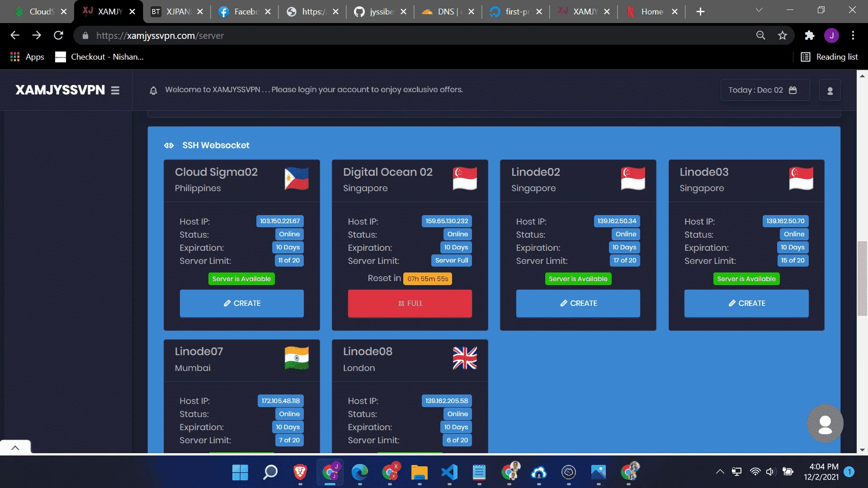Create account on Cloud Sigma02 server

coord(241,303)
